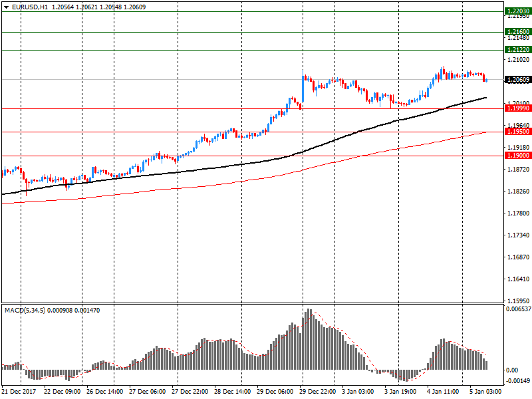Click the 29 Dec 22:00 time axis label
The image size is (532, 399).
tap(318, 392)
